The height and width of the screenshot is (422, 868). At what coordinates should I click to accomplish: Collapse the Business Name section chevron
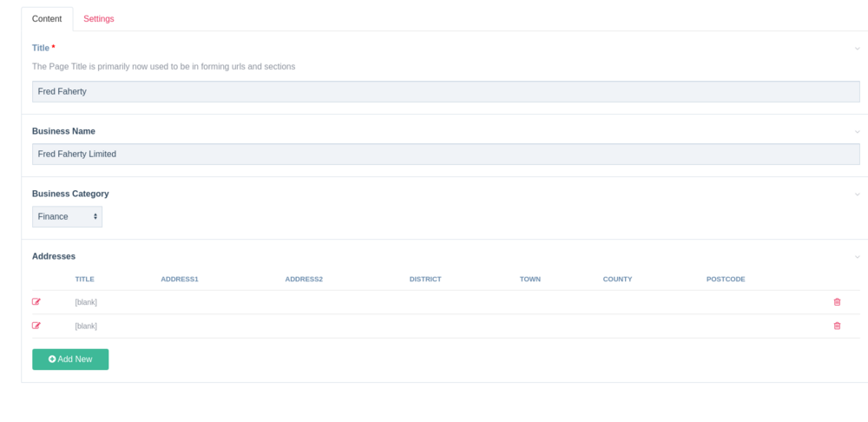(858, 132)
